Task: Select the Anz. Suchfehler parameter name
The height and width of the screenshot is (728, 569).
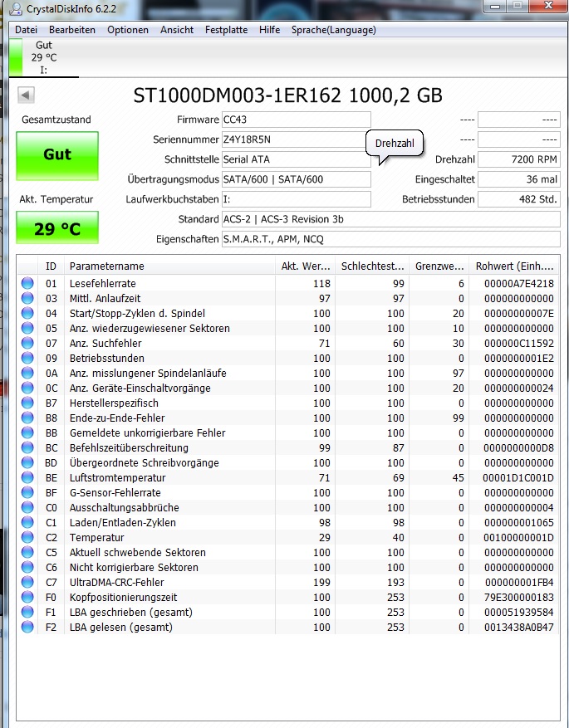Action: [105, 343]
